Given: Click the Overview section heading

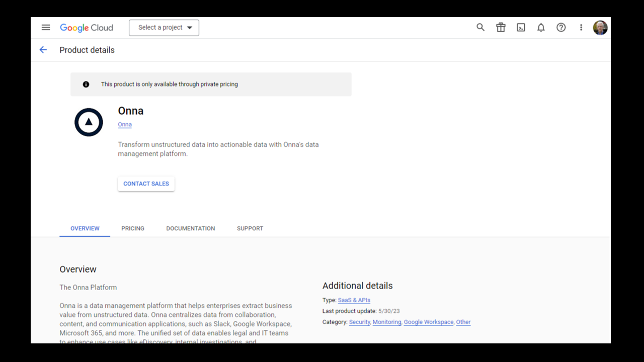Looking at the screenshot, I should [78, 269].
